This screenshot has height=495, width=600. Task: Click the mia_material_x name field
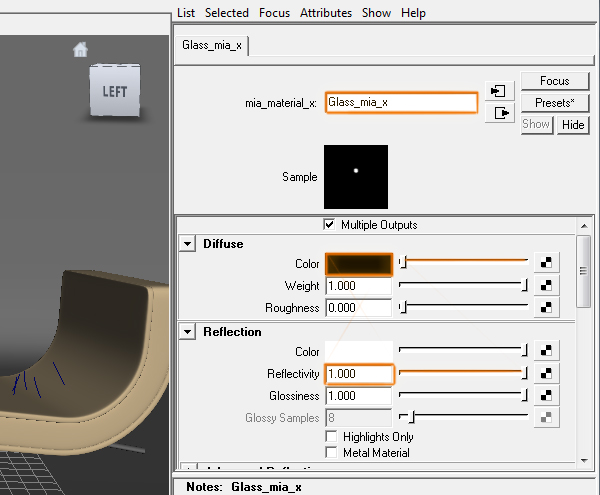coord(401,103)
